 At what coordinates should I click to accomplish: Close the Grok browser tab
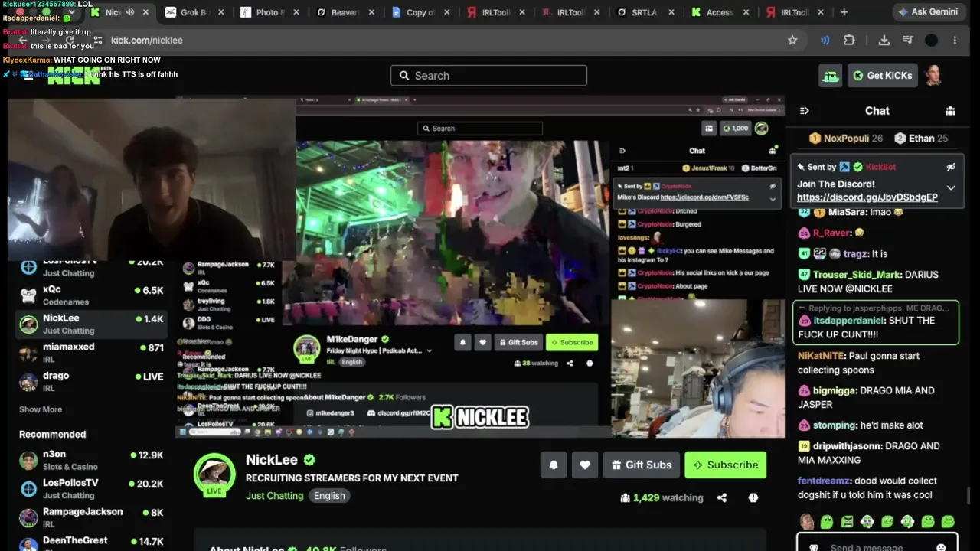(221, 12)
